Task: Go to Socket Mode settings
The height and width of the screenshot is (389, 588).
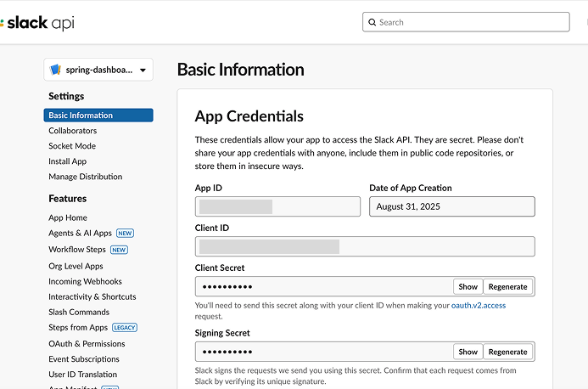Action: click(72, 146)
